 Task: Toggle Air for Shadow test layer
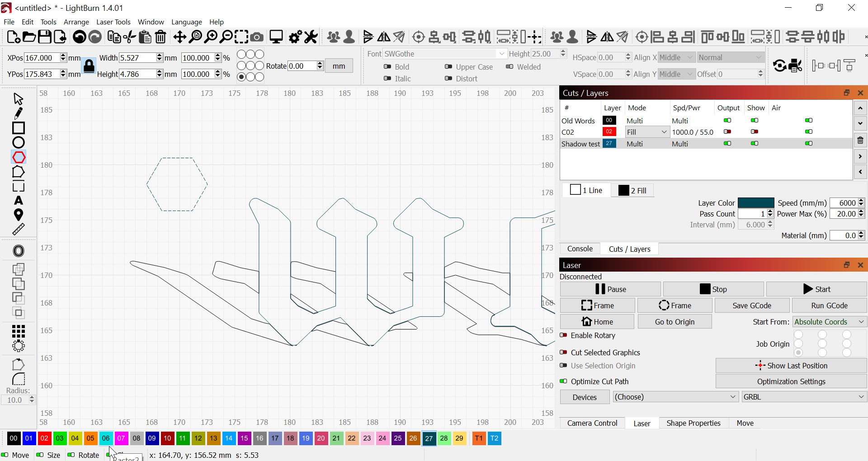pos(809,143)
